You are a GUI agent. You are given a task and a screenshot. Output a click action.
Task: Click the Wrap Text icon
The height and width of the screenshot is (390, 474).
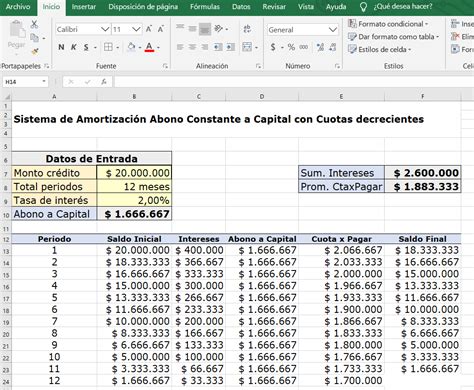247,29
